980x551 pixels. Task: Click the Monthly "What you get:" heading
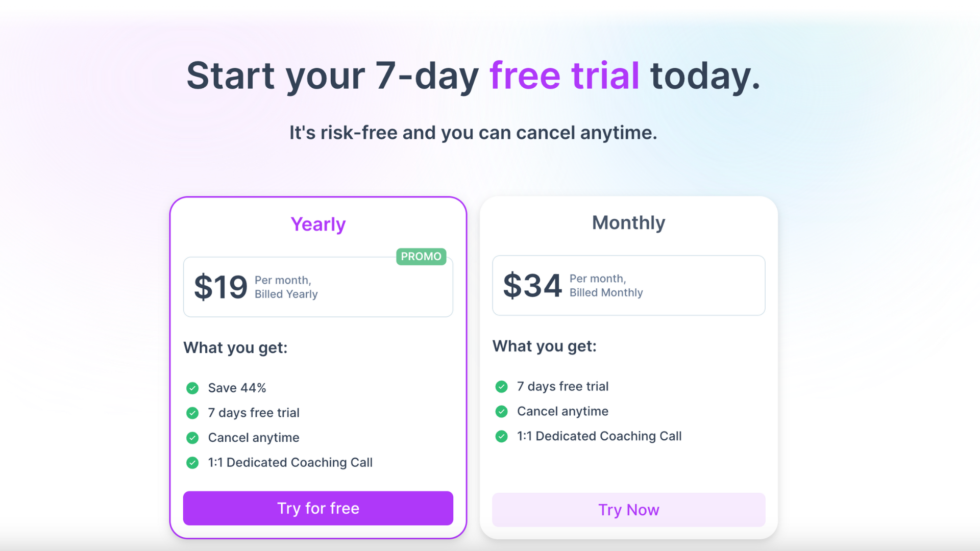(x=544, y=346)
